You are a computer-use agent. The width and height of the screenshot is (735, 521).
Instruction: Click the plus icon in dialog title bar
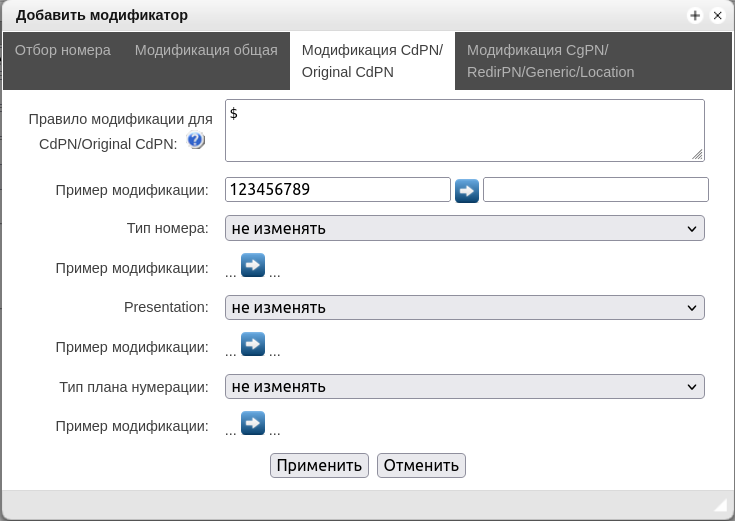click(695, 16)
